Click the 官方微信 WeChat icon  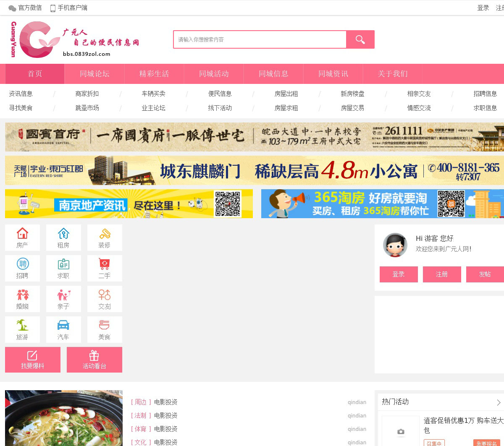coord(12,8)
